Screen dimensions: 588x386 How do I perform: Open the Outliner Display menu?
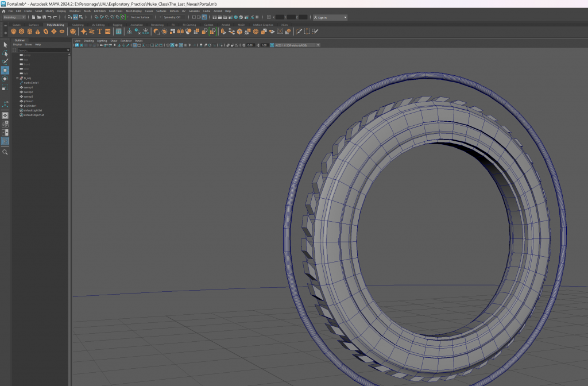point(18,45)
